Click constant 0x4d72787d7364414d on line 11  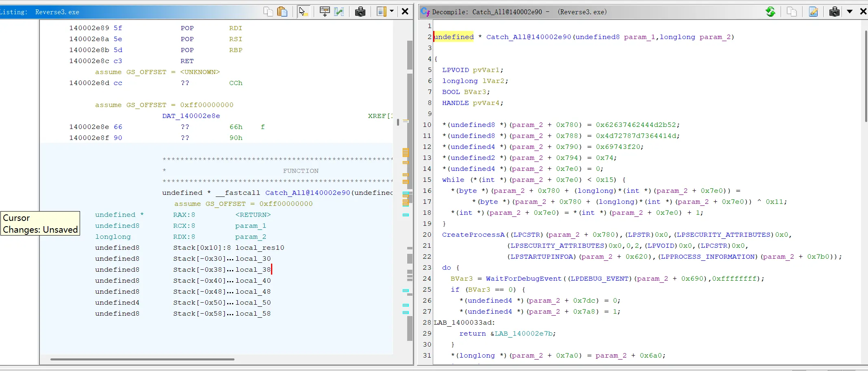[636, 136]
